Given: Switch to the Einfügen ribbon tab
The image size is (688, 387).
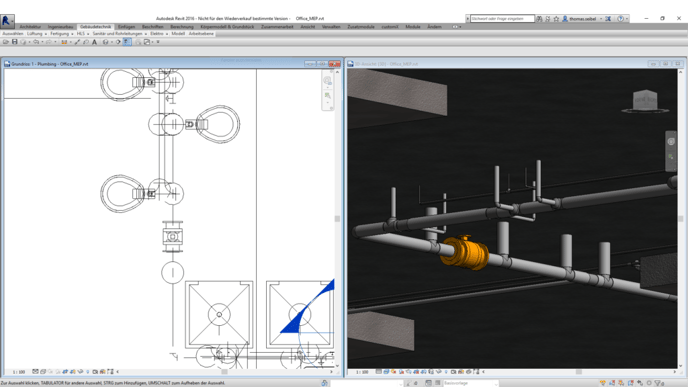Looking at the screenshot, I should click(x=126, y=27).
